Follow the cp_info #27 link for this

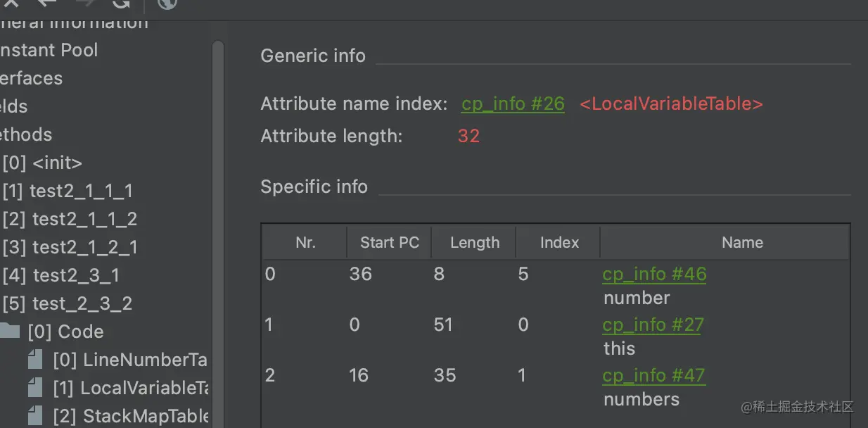653,325
